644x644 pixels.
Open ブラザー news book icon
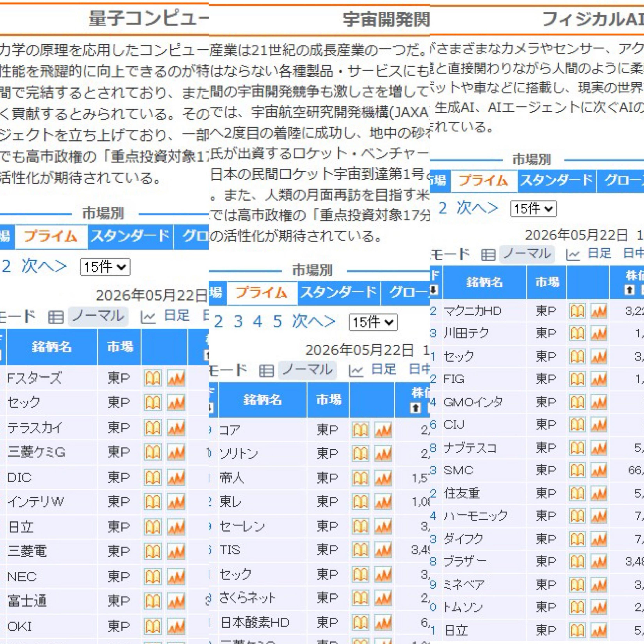(x=577, y=562)
